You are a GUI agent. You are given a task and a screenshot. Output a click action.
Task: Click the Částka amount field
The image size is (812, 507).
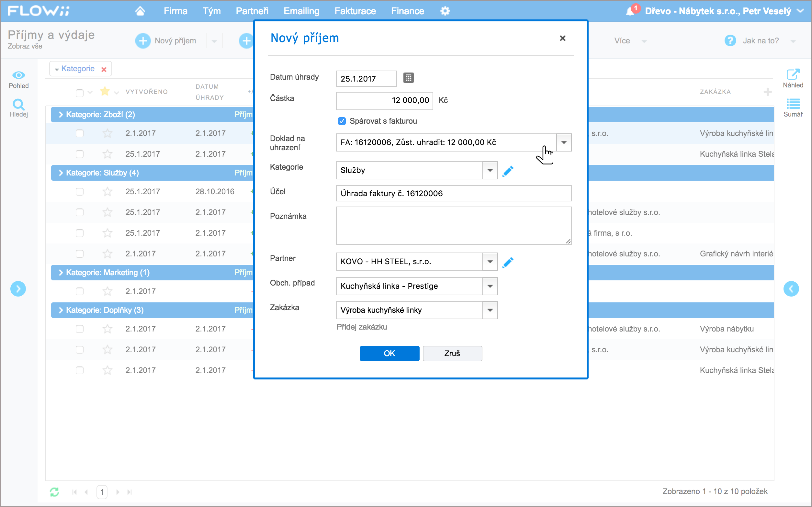point(384,101)
